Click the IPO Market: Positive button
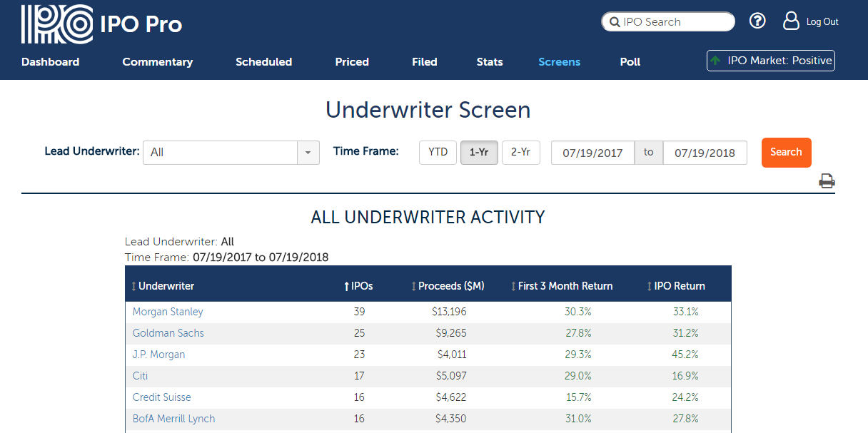The image size is (868, 433). point(770,61)
